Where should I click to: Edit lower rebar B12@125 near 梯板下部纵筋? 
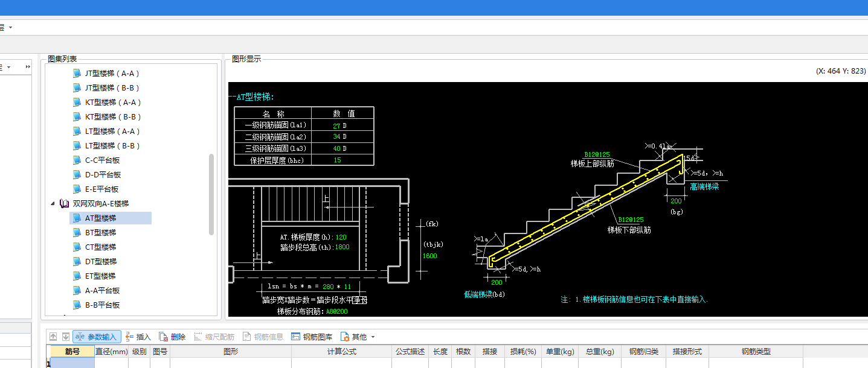click(630, 220)
